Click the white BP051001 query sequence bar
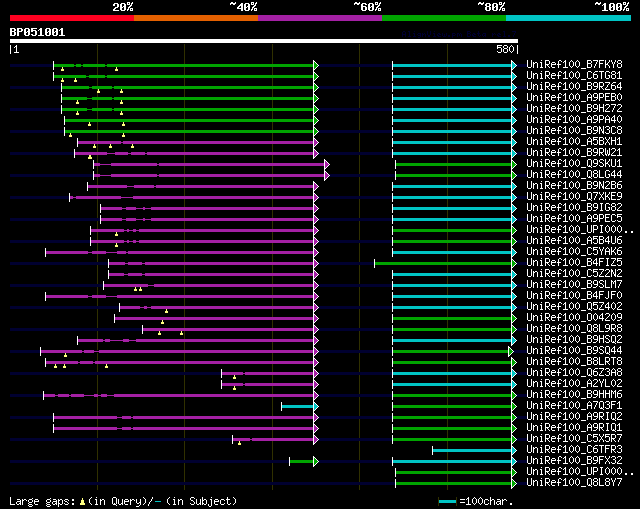This screenshot has height=509, width=640. coord(264,41)
